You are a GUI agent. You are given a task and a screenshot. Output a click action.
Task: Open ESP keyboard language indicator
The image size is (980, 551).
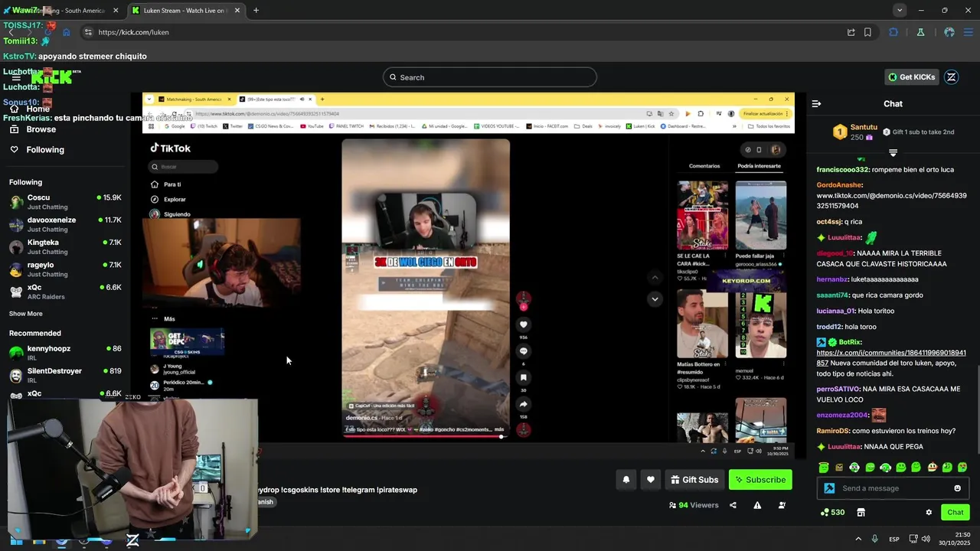click(894, 539)
